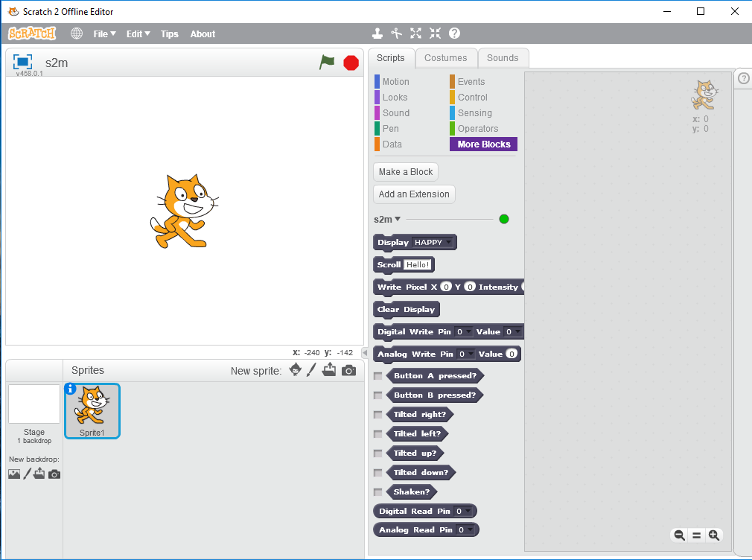This screenshot has height=560, width=752.
Task: Paint a new sprite with the brush icon
Action: [x=312, y=370]
